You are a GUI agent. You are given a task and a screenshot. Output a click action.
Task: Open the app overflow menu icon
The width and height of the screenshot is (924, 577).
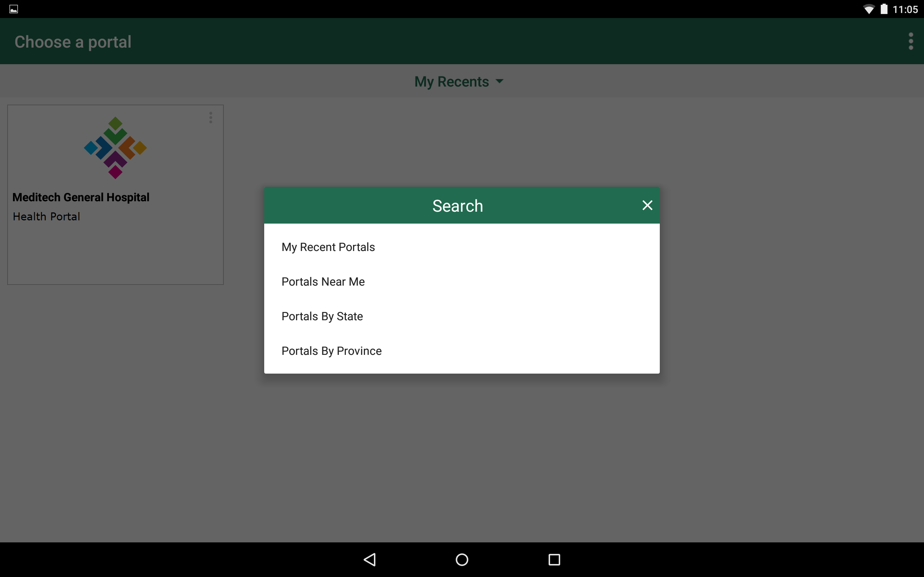click(x=911, y=41)
